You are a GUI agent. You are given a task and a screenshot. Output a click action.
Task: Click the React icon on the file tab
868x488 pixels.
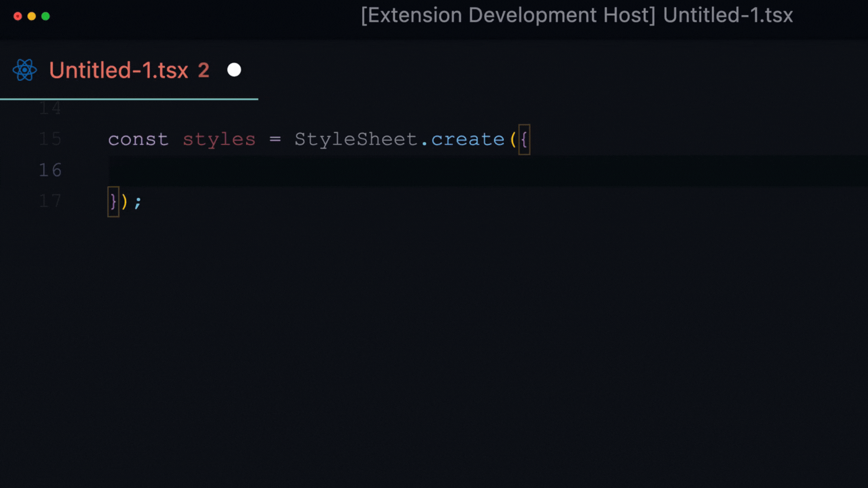click(24, 70)
